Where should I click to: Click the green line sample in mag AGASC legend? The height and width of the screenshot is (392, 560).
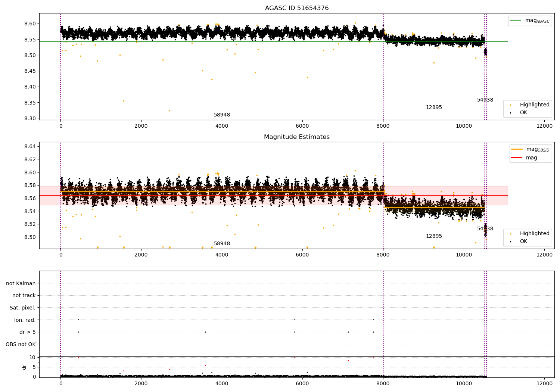coord(516,21)
